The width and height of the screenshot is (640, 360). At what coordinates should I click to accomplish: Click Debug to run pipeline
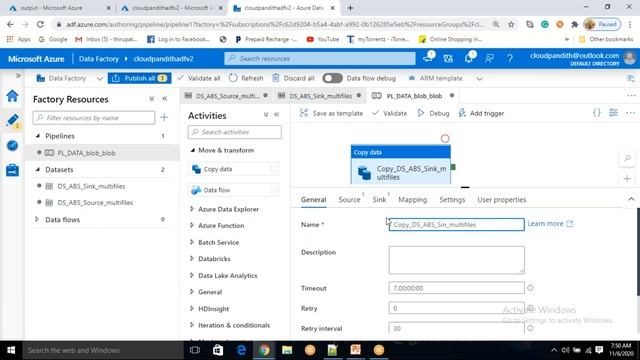pyautogui.click(x=433, y=113)
